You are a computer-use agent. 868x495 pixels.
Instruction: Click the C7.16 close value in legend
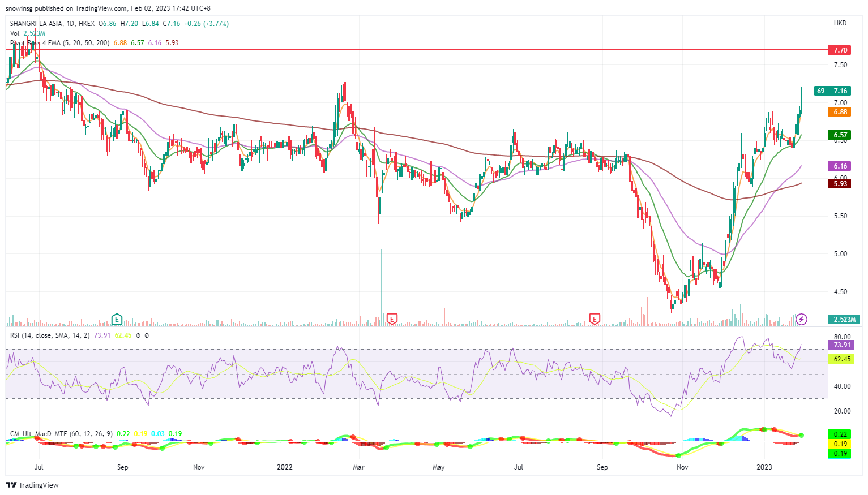(172, 24)
